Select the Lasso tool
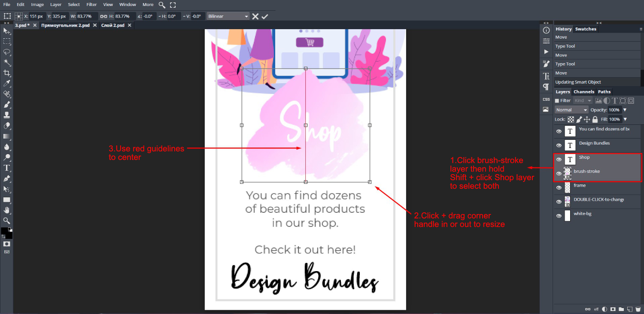 7,52
